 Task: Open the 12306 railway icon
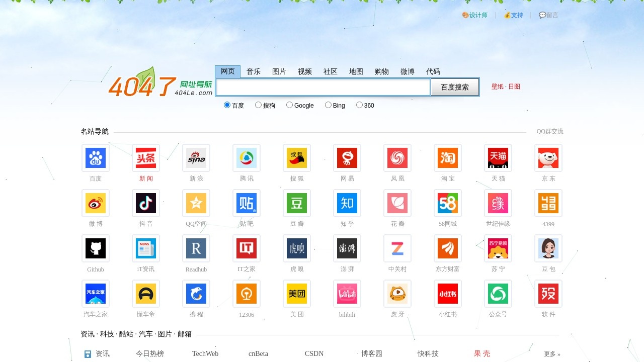[247, 294]
